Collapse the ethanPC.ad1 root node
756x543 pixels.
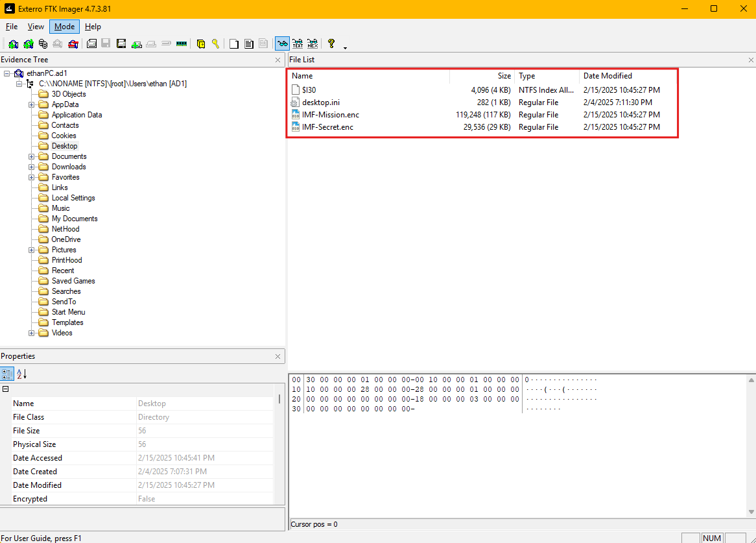click(x=7, y=73)
